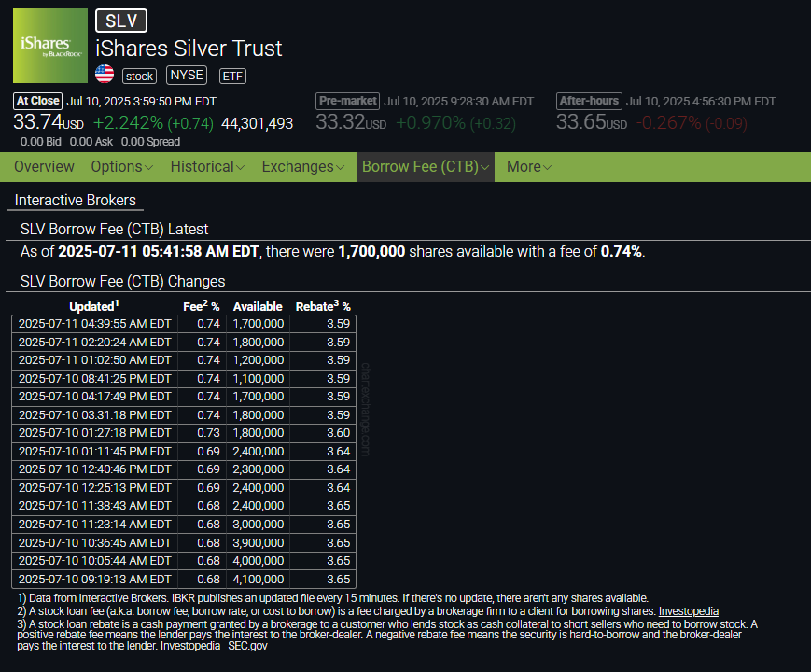The height and width of the screenshot is (672, 811).
Task: Open the Investopedia link in footnote 3
Action: pos(190,646)
